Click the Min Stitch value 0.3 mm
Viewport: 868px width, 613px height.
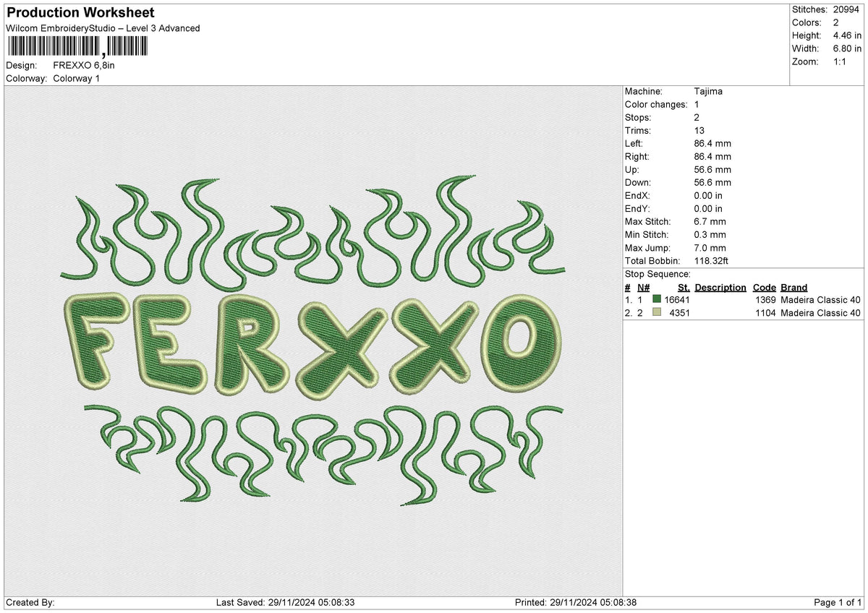(x=710, y=235)
